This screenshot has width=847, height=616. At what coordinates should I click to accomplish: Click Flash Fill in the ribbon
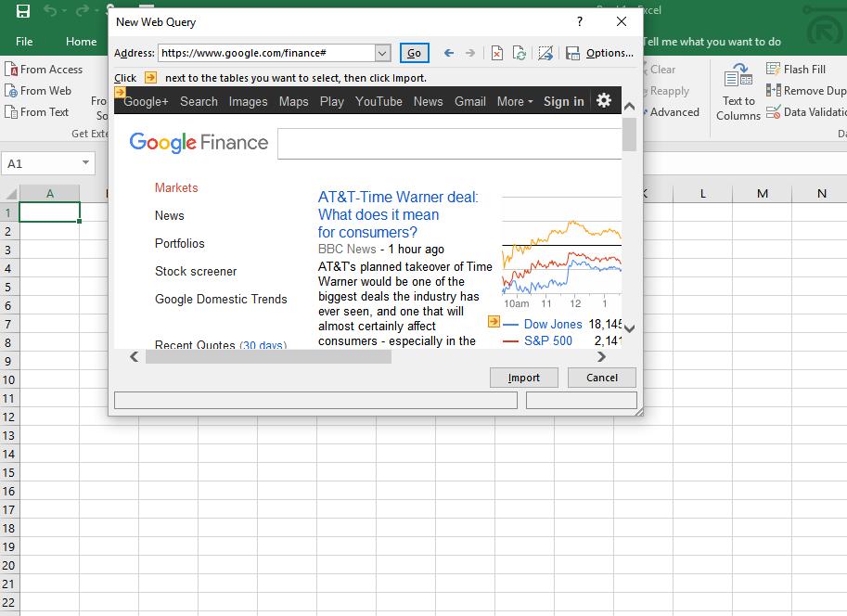pos(796,70)
